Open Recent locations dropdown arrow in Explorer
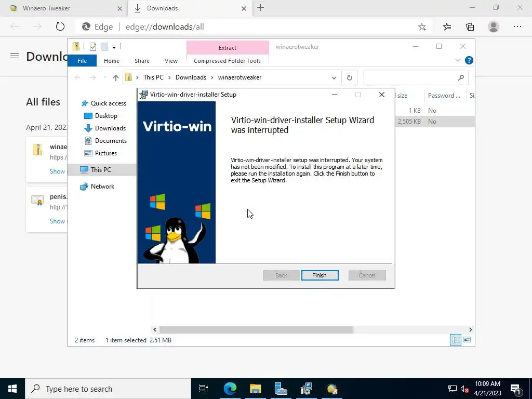 coord(105,78)
